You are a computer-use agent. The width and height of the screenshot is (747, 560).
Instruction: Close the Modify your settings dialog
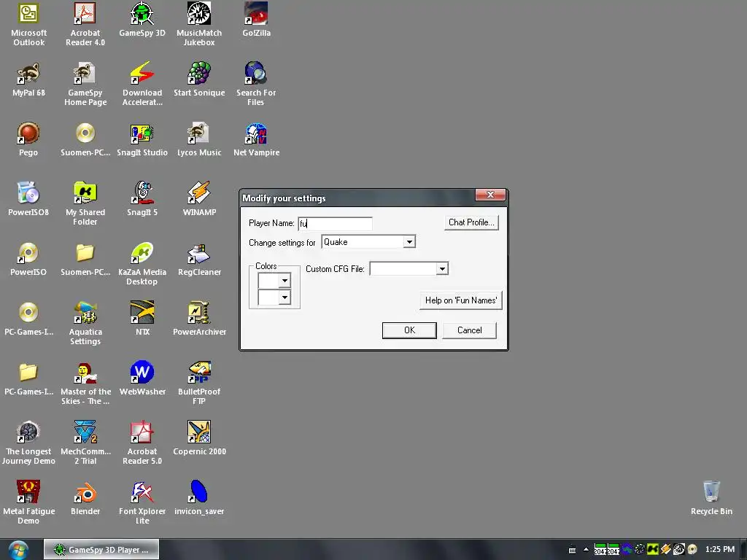click(x=490, y=195)
